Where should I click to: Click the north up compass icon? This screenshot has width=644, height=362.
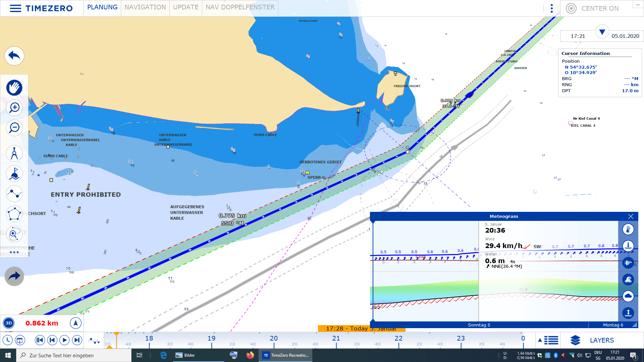(75, 323)
